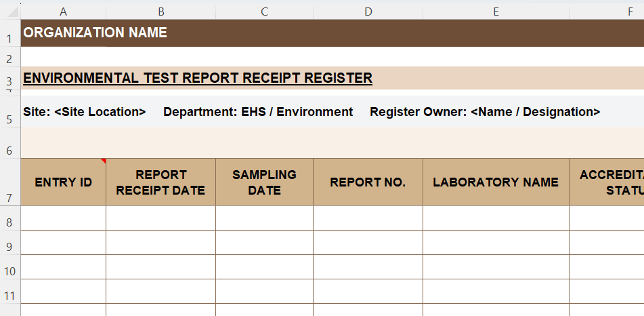Click the Select All corner box
The image size is (644, 316).
pos(10,12)
